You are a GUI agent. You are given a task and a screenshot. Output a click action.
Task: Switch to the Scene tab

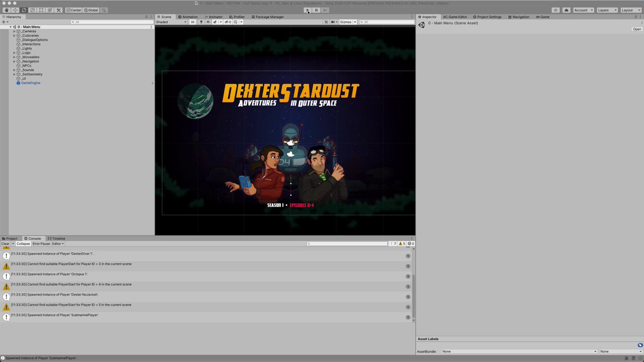point(164,17)
